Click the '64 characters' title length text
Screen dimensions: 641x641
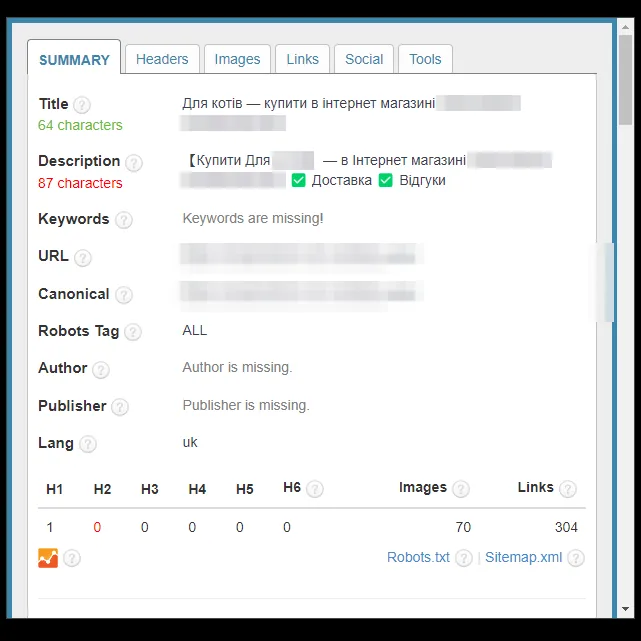(x=80, y=125)
